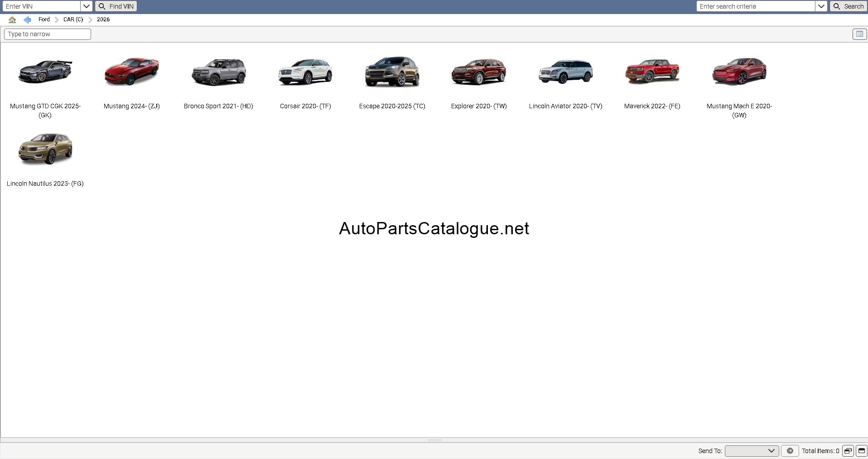Screen dimensions: 868x459
Task: Select the Corsair 2020- car image
Action: pyautogui.click(x=305, y=72)
